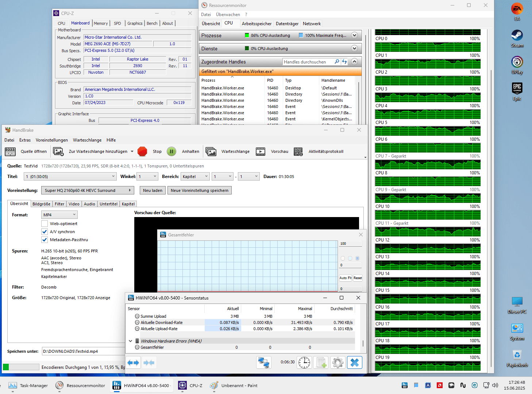Screen dimensions: 532x394
Task: Open the arrow next to Zur Warteschlange hinzufügen
Action: click(132, 151)
